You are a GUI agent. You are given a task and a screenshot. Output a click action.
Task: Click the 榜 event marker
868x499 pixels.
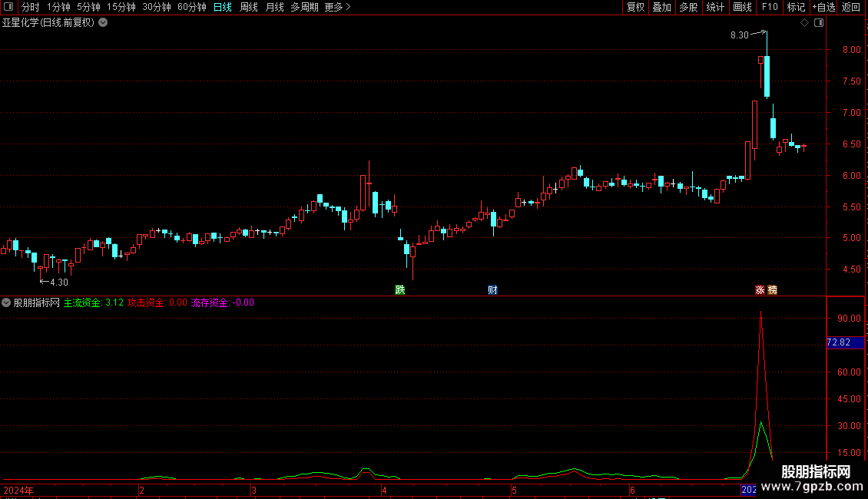click(x=772, y=290)
